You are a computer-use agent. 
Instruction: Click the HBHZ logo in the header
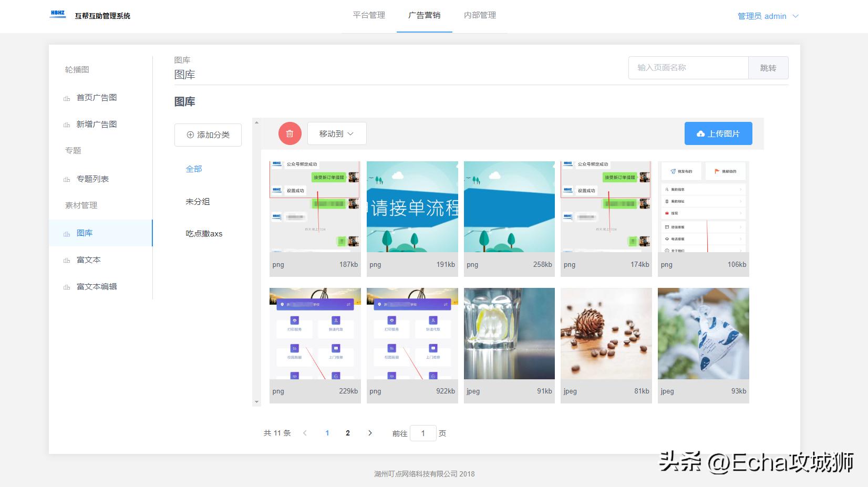tap(58, 14)
